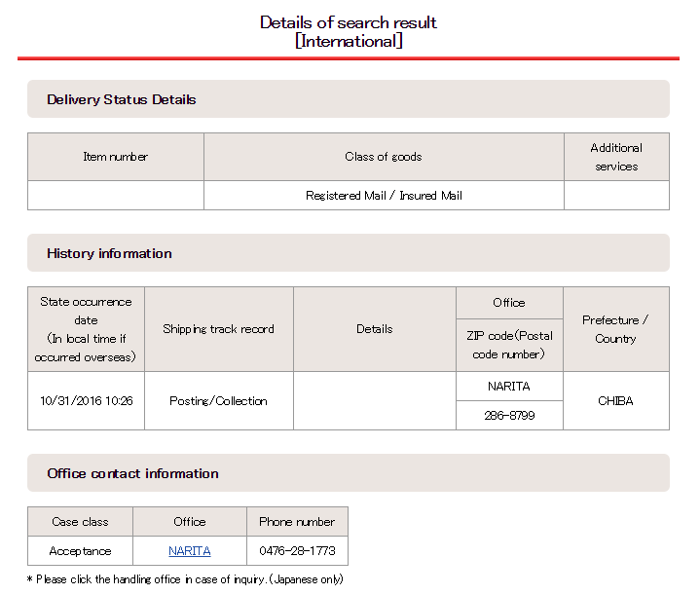Select the date 10/31/2016 10:26 cell
This screenshot has height=595, width=700.
86,400
